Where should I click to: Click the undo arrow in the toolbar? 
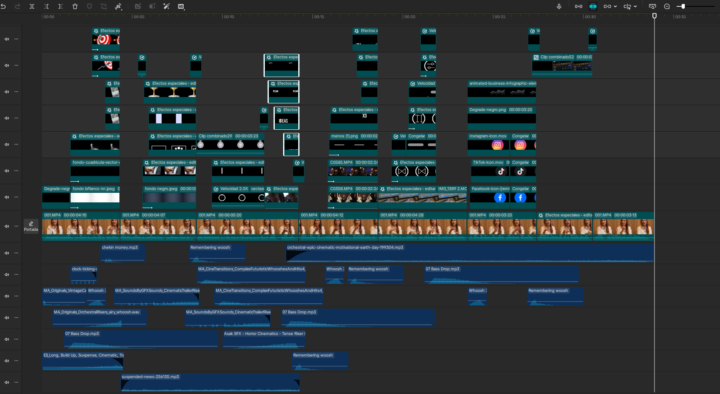point(4,6)
